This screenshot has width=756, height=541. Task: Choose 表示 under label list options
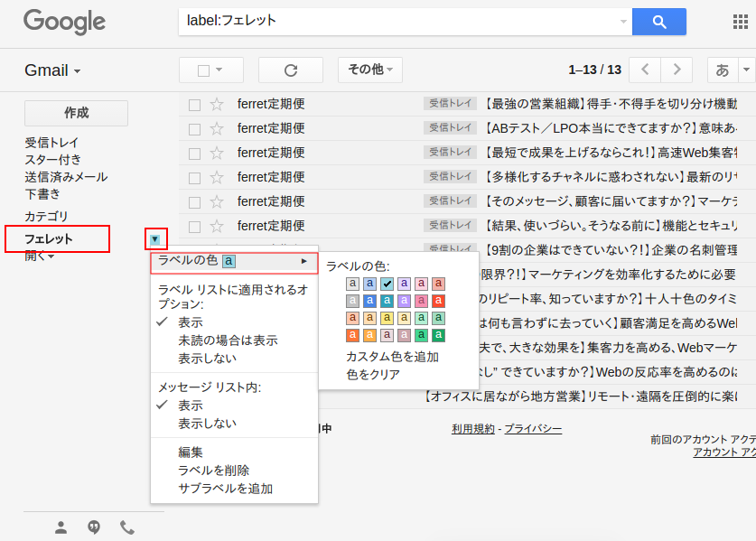(x=190, y=322)
